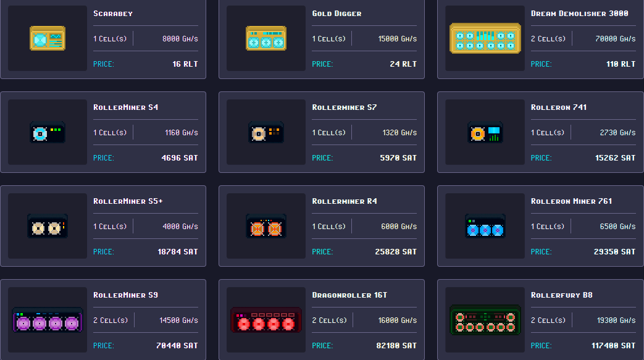
Task: Select the Rolleron 741 title
Action: point(559,107)
